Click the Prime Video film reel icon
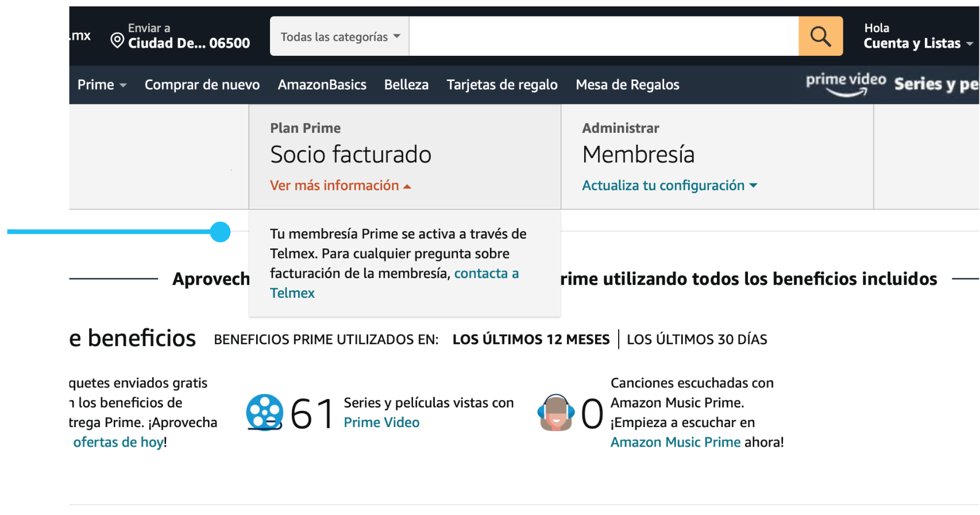The image size is (980, 515). pos(265,413)
